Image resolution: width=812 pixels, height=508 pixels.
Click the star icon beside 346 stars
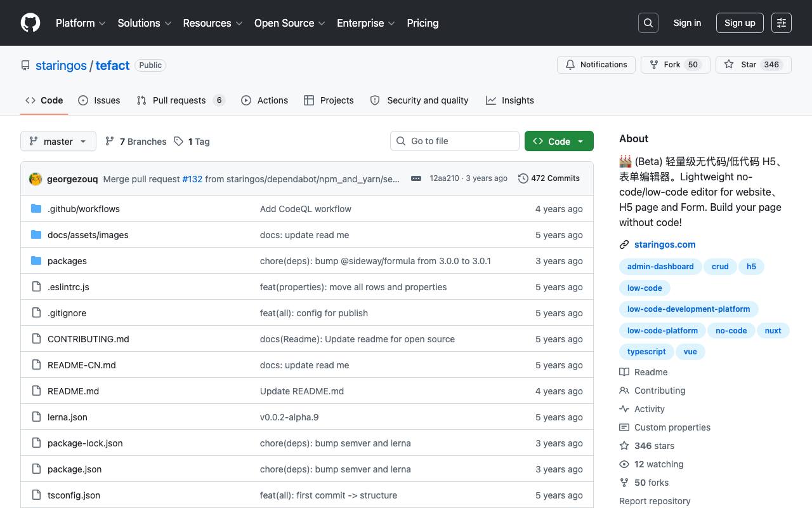[624, 446]
